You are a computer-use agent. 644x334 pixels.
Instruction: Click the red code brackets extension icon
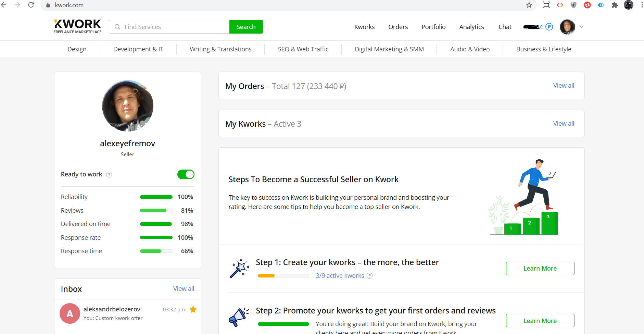pyautogui.click(x=560, y=5)
